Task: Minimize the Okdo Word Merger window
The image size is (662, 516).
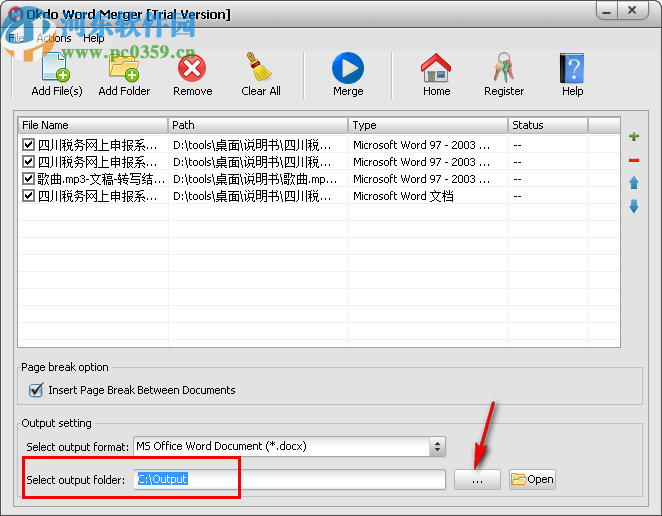Action: (x=607, y=11)
